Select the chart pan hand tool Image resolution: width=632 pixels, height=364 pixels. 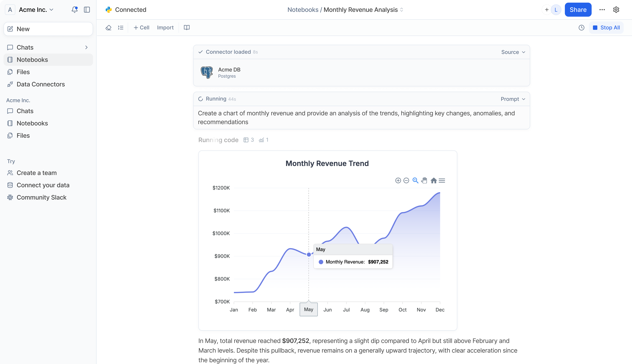click(x=424, y=180)
